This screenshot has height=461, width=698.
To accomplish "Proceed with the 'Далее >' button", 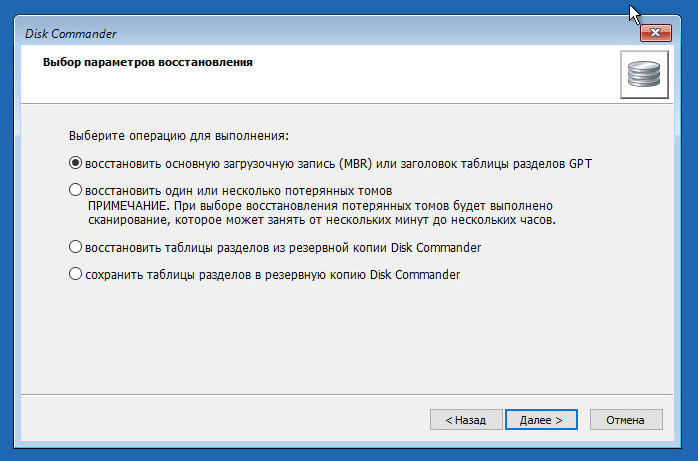I will tap(541, 420).
